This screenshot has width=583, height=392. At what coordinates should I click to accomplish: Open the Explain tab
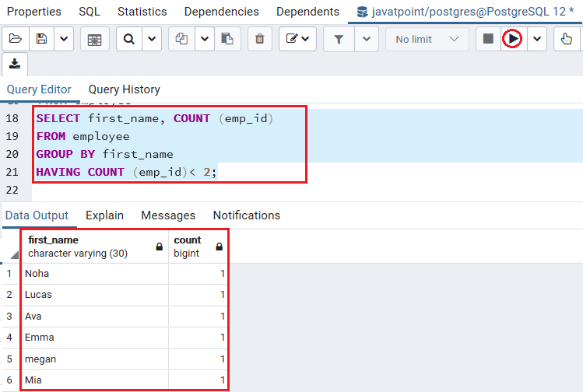(104, 215)
